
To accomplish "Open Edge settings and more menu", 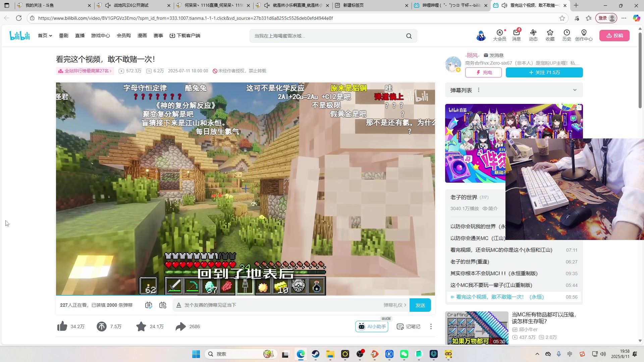I will pyautogui.click(x=624, y=18).
